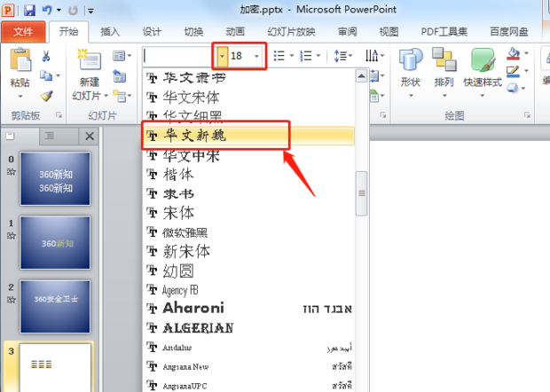Expand the font size dropdown
Viewport: 550px width, 392px height.
pyautogui.click(x=257, y=56)
